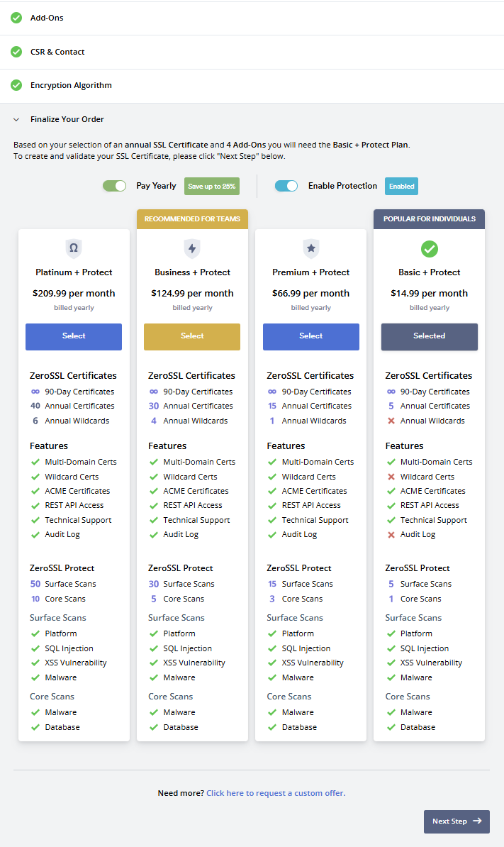Click the red X next to Basic Audit Log
This screenshot has height=847, width=504.
click(x=391, y=534)
